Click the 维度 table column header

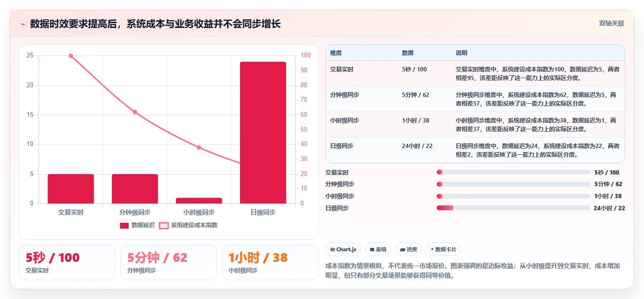click(336, 53)
